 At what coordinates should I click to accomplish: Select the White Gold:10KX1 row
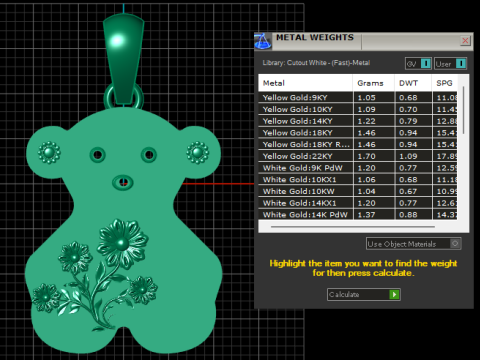pyautogui.click(x=358, y=179)
